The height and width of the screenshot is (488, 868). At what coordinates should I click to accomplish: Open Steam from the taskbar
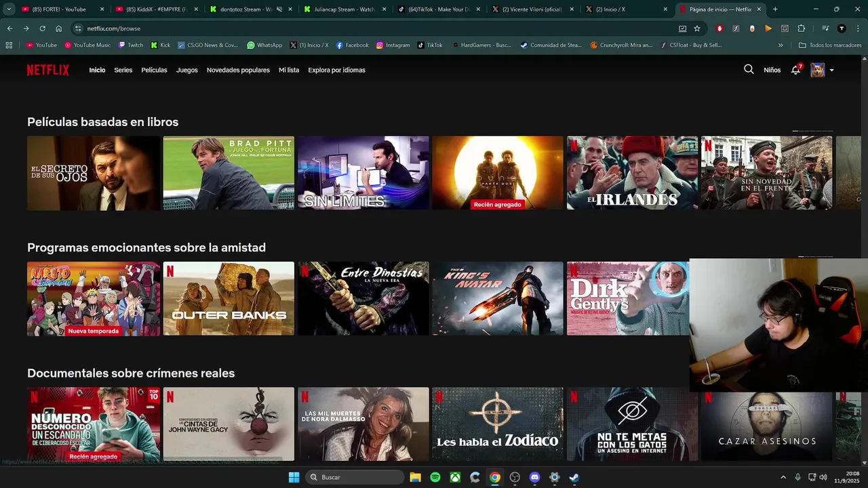coord(574,477)
